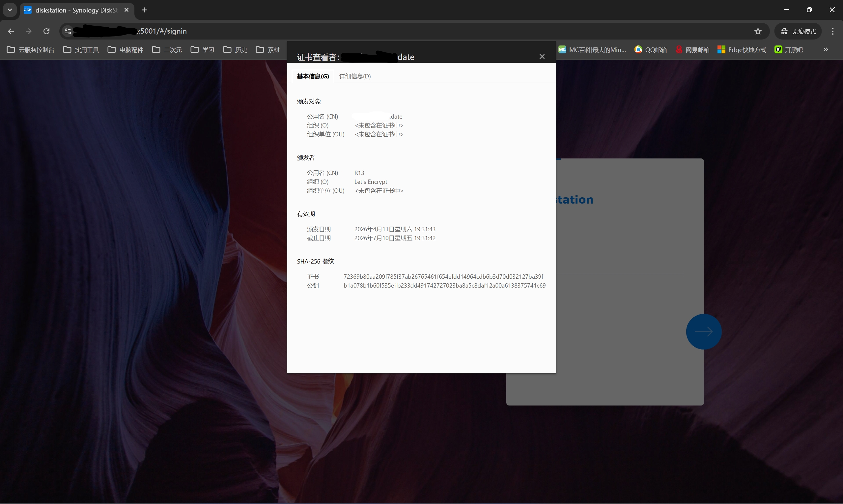Click the site information icon in address bar
The height and width of the screenshot is (504, 843).
[68, 31]
